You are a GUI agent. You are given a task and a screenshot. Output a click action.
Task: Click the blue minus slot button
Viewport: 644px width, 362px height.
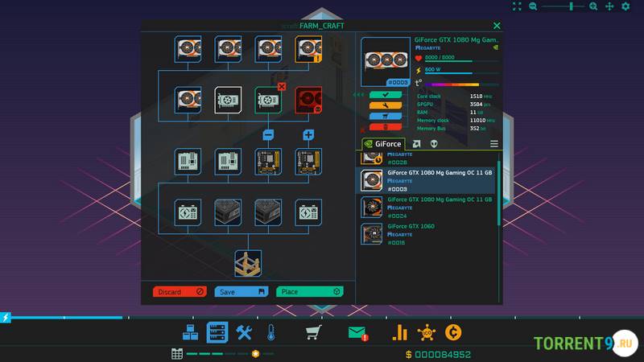point(269,135)
